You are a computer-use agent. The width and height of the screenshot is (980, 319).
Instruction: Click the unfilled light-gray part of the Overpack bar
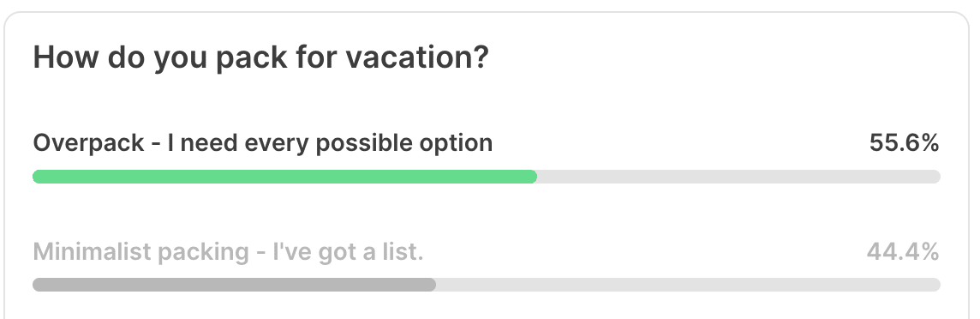coord(738,177)
